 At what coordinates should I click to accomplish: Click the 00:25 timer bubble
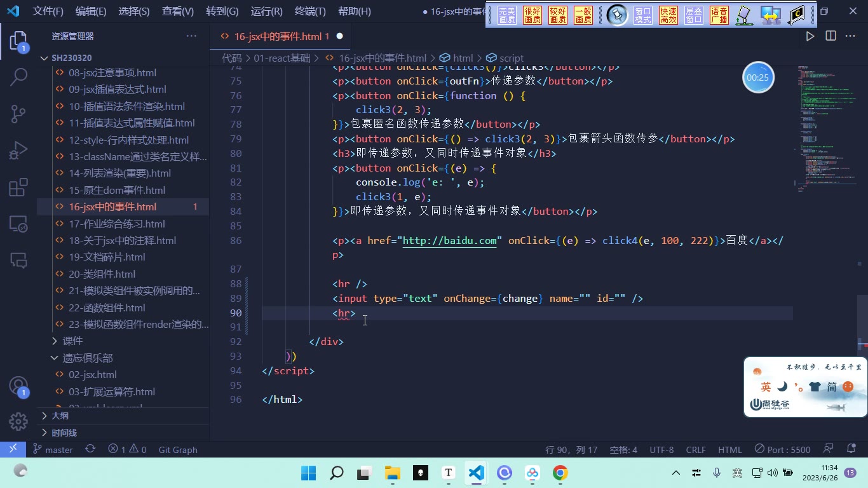(758, 78)
